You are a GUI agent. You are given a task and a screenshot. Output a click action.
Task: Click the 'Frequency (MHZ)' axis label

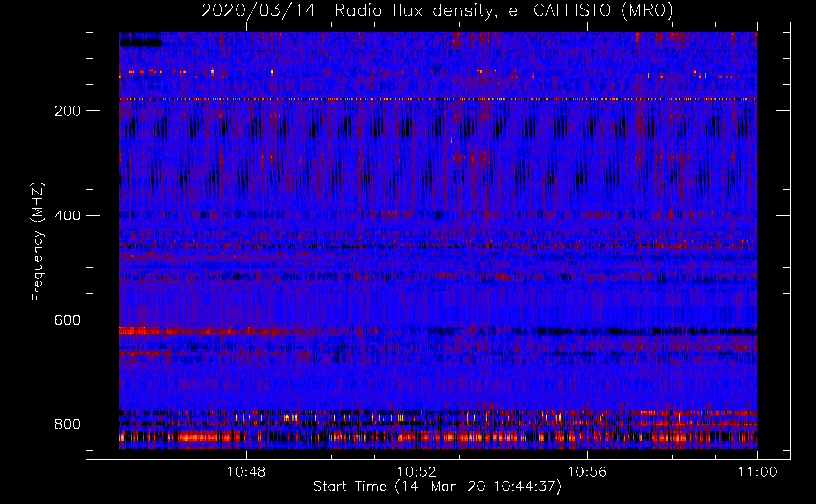pyautogui.click(x=38, y=241)
